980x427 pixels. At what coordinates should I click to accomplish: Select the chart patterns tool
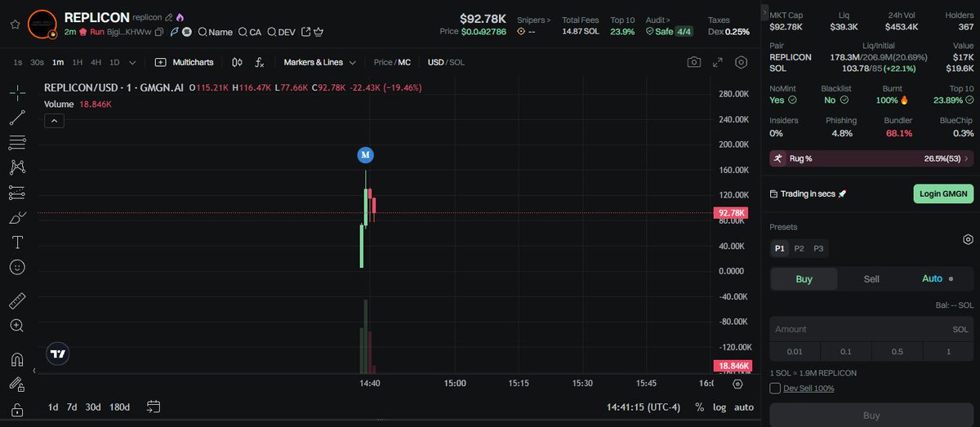tap(17, 167)
